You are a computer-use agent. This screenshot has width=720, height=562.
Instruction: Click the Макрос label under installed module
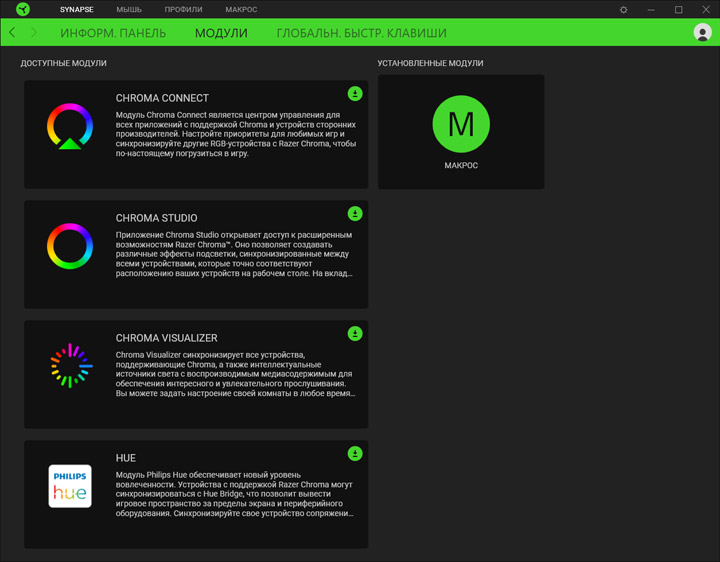pyautogui.click(x=461, y=165)
